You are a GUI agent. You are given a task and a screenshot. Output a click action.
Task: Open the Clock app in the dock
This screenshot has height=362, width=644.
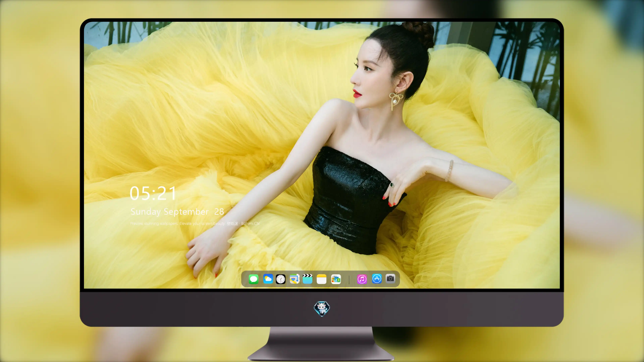point(281,279)
